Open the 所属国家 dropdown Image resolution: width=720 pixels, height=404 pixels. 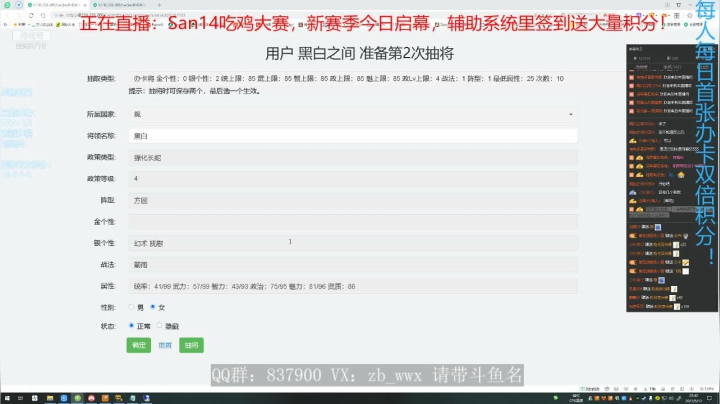pyautogui.click(x=353, y=114)
